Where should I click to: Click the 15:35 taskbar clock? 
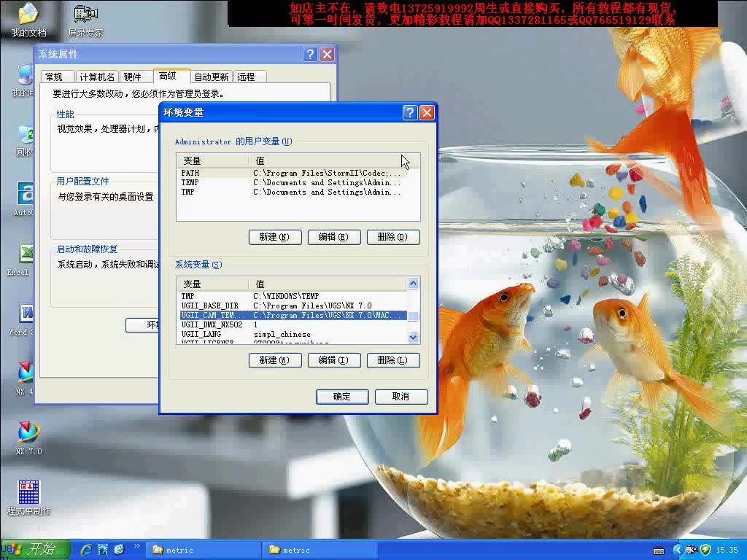727,550
